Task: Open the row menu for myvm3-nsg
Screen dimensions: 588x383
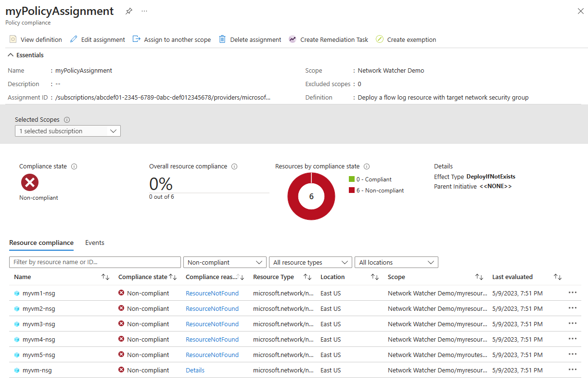Action: click(x=572, y=323)
